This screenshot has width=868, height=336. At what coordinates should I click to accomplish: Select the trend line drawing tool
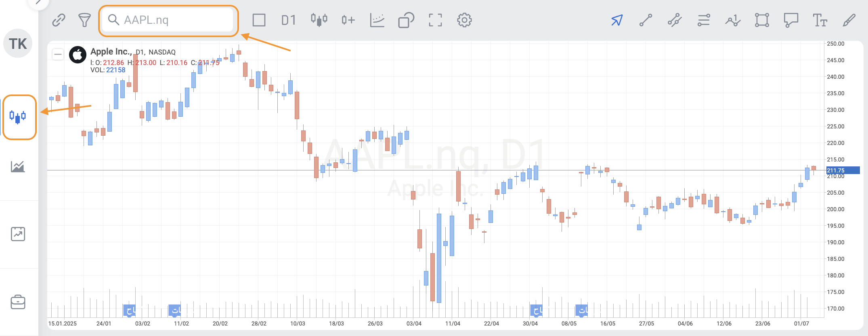click(646, 20)
